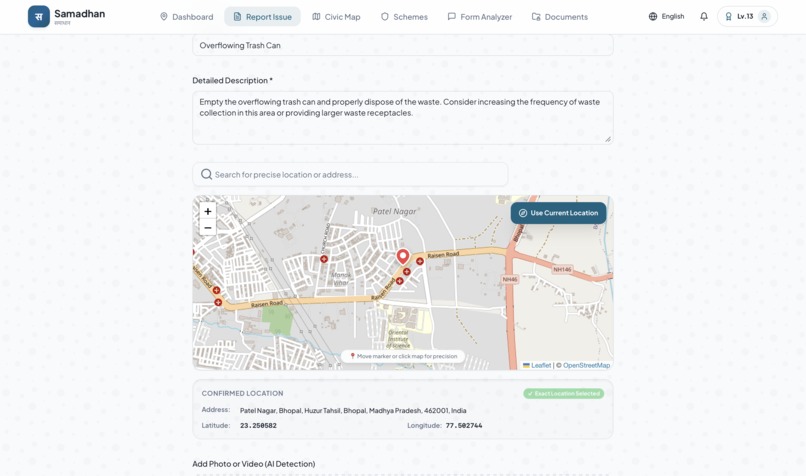The height and width of the screenshot is (476, 806).
Task: Click the latitude value 23.250582
Action: [x=258, y=426]
